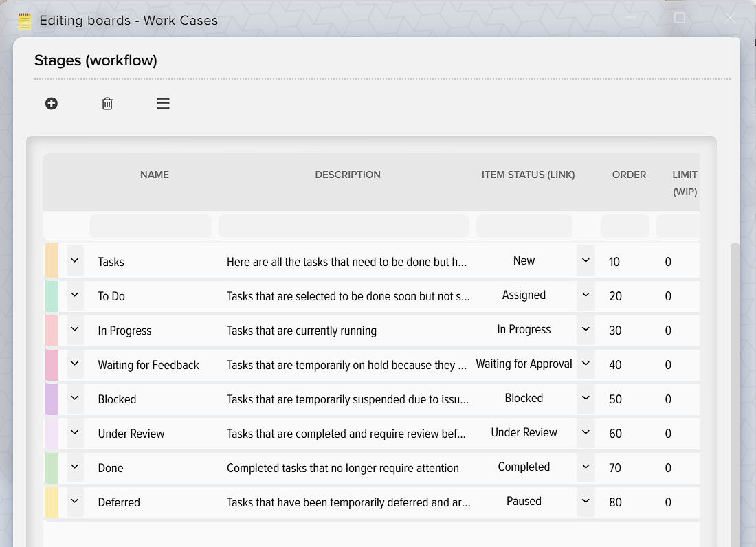Maximize the Editing boards window
Image resolution: width=756 pixels, height=547 pixels.
tap(679, 18)
